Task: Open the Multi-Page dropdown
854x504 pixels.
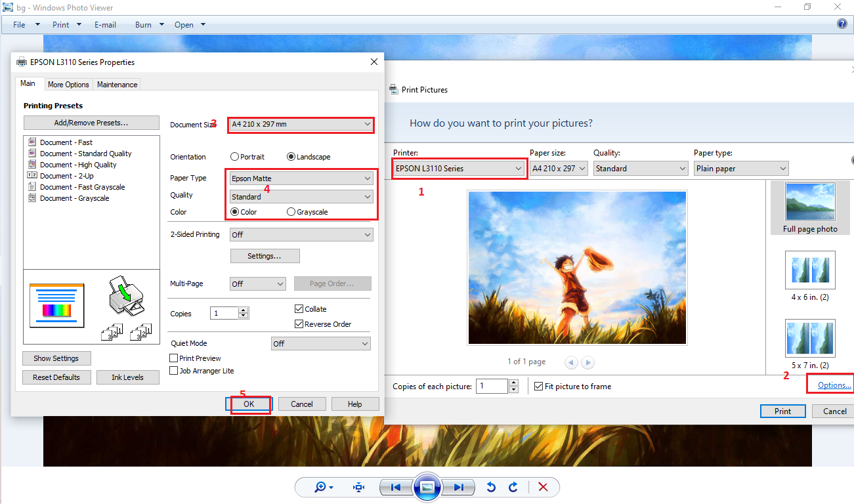Action: [x=258, y=283]
